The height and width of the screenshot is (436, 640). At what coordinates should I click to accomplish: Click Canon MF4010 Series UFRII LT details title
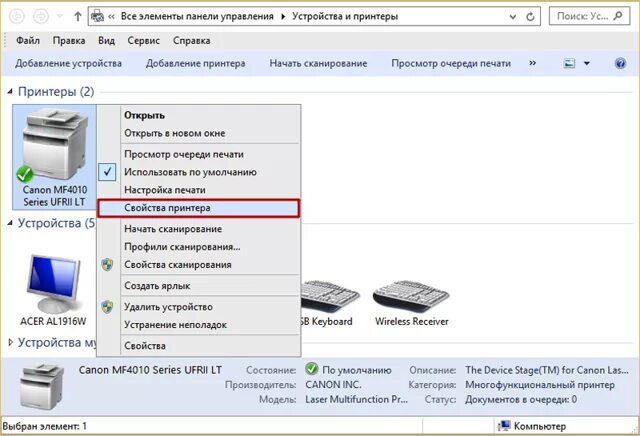[150, 370]
